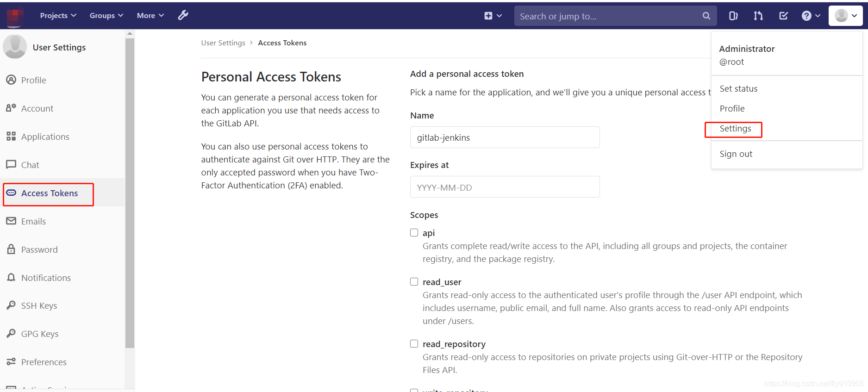Open the to-do list icon
This screenshot has height=392, width=868.
pos(783,16)
